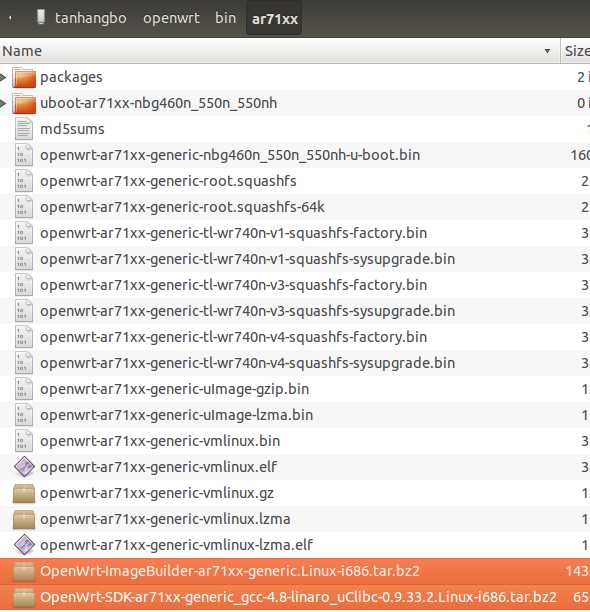Screen dimensions: 590x612
Task: Go to openwrt folder in path bar
Action: (x=171, y=18)
